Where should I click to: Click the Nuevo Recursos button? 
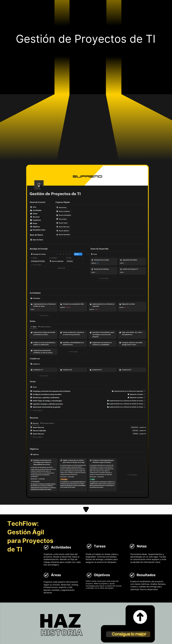tap(63, 226)
